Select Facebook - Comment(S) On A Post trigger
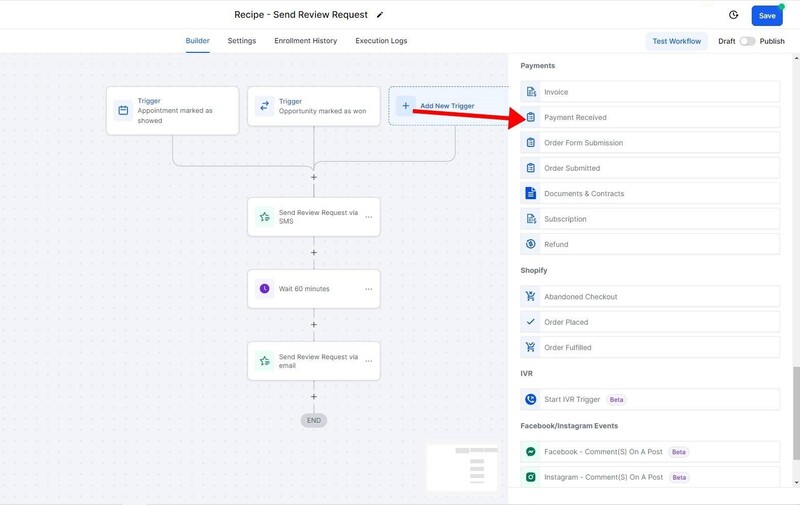 (x=650, y=451)
